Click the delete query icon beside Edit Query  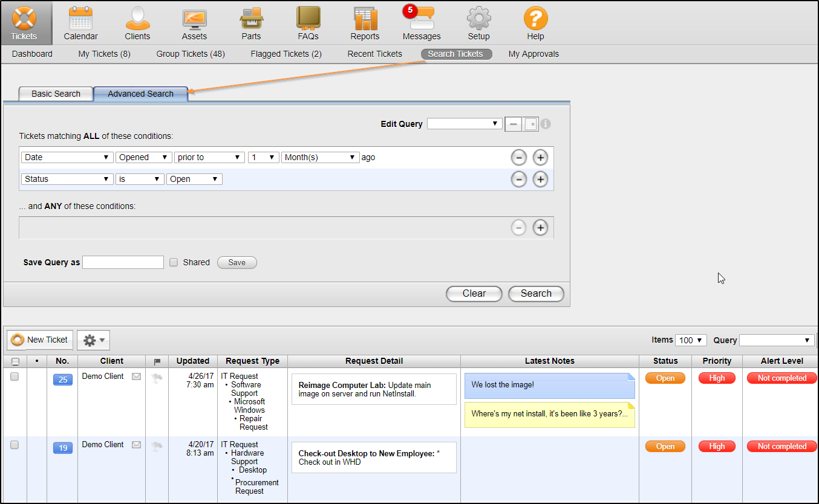pos(531,124)
